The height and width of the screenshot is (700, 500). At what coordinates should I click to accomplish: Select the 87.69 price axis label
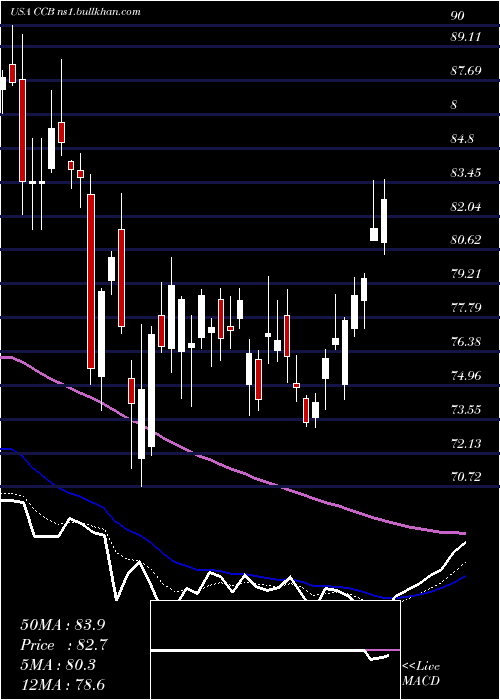click(x=466, y=71)
